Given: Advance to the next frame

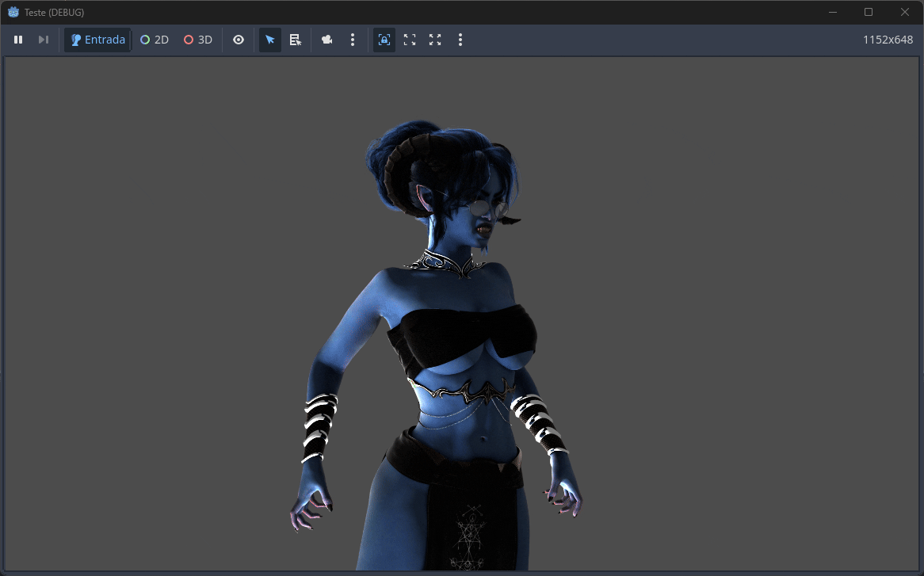Looking at the screenshot, I should click(44, 40).
